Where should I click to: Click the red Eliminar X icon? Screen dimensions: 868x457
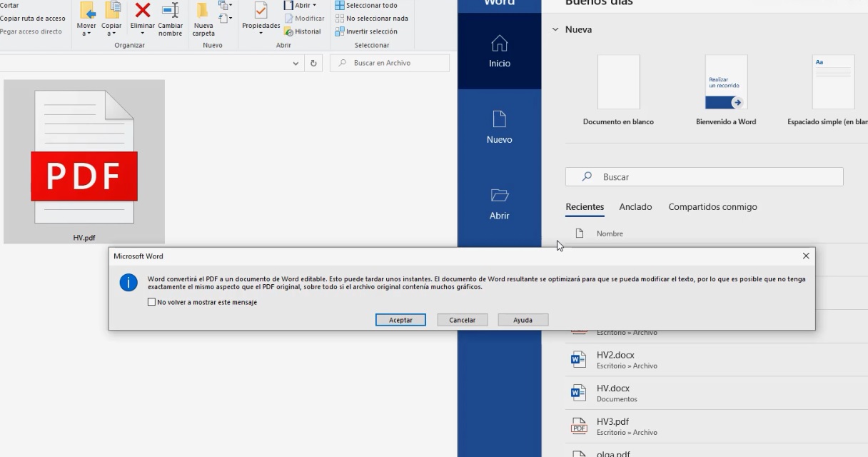coord(143,10)
